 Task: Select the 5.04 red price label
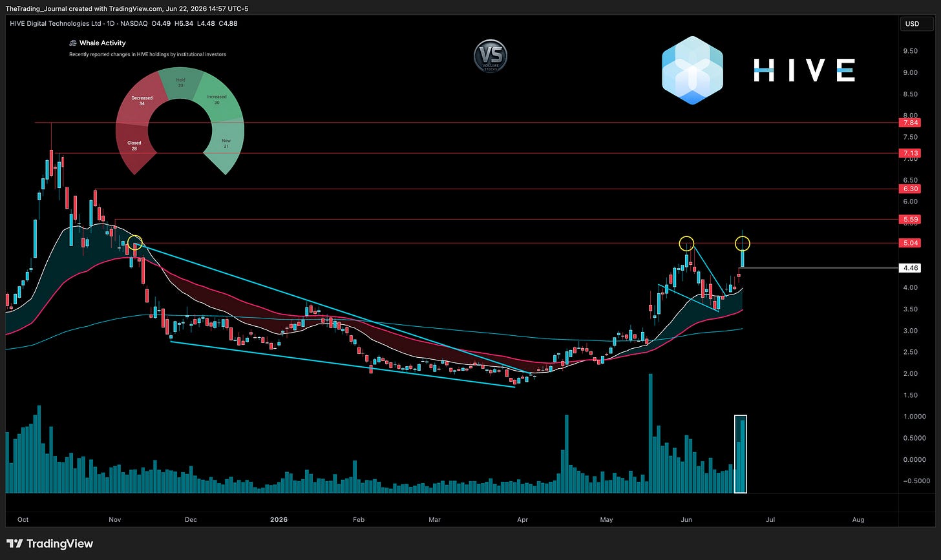[909, 243]
